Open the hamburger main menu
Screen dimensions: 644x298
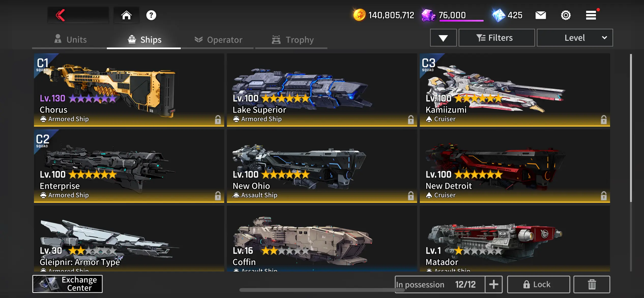[591, 15]
